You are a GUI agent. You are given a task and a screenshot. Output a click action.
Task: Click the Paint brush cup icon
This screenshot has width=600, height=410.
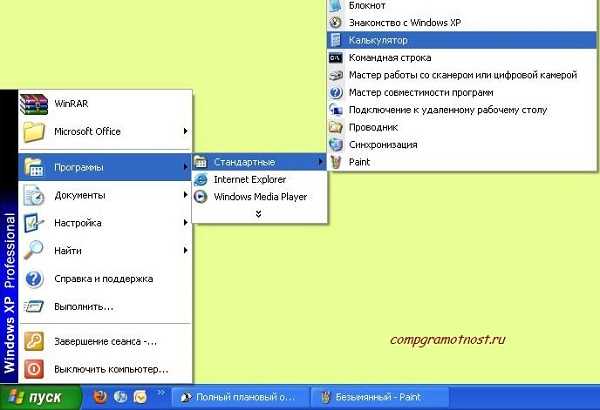(x=336, y=162)
